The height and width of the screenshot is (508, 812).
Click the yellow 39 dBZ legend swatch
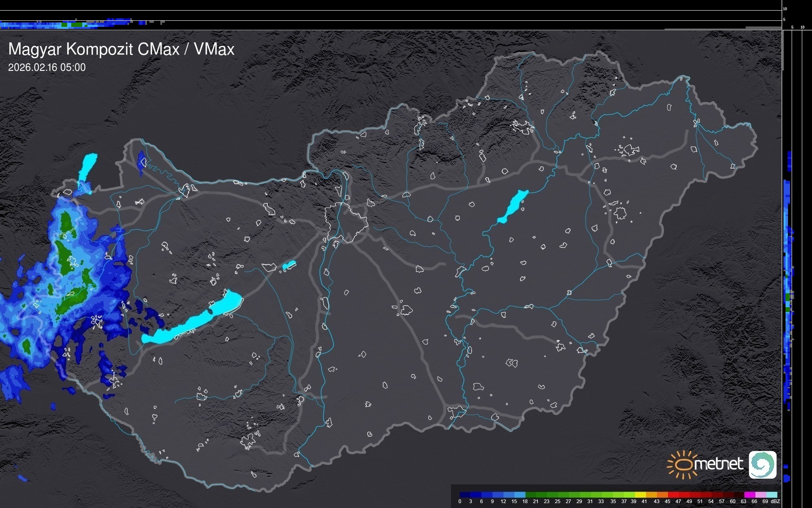pyautogui.click(x=640, y=495)
